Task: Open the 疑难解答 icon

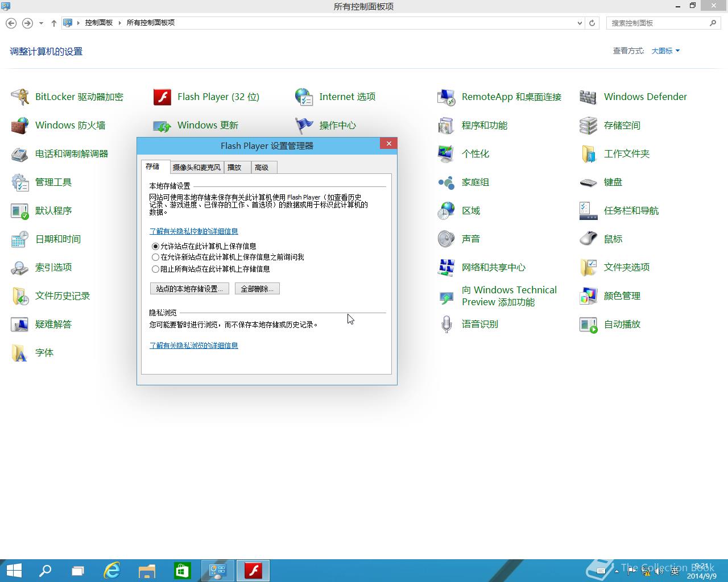Action: (x=20, y=324)
